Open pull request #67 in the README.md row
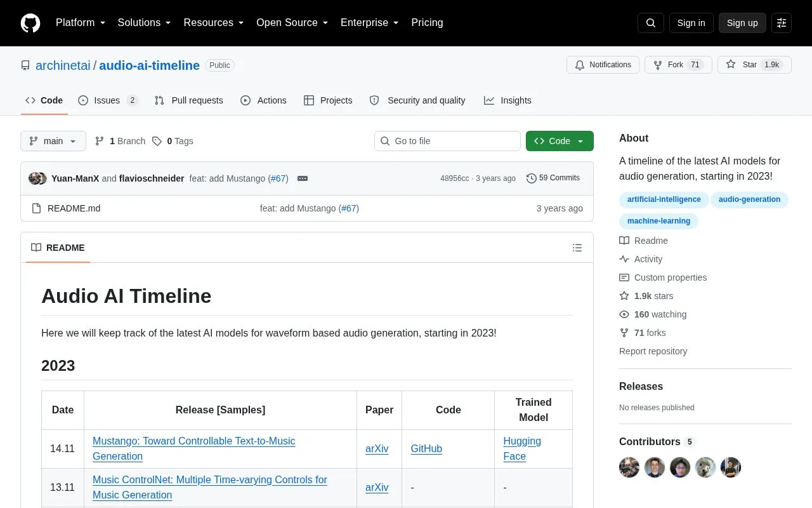This screenshot has height=508, width=812. [x=348, y=208]
